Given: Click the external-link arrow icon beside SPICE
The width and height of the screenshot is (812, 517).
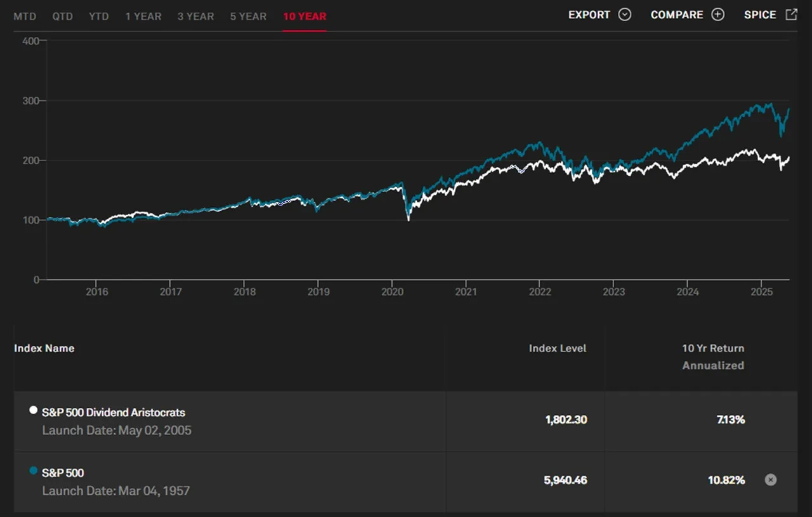Looking at the screenshot, I should 791,14.
